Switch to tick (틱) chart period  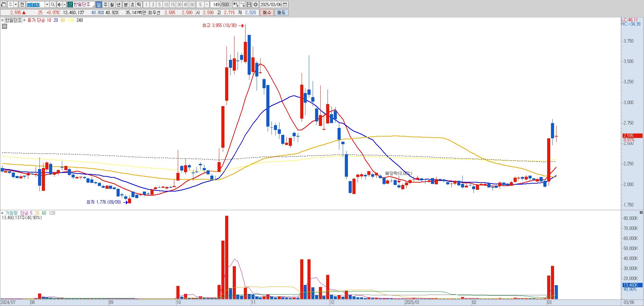[x=139, y=4]
